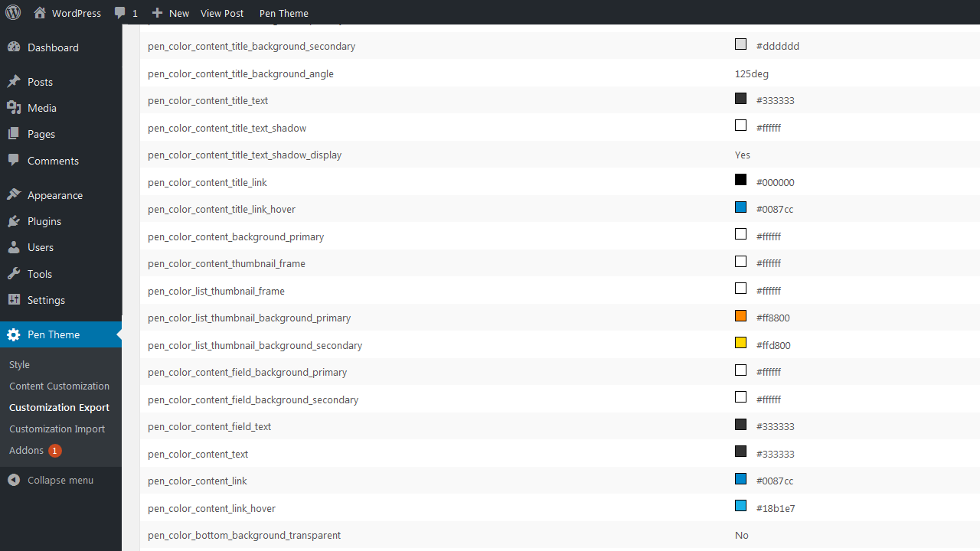
Task: Click the Yes value for title_text_shadow_display
Action: click(x=743, y=155)
